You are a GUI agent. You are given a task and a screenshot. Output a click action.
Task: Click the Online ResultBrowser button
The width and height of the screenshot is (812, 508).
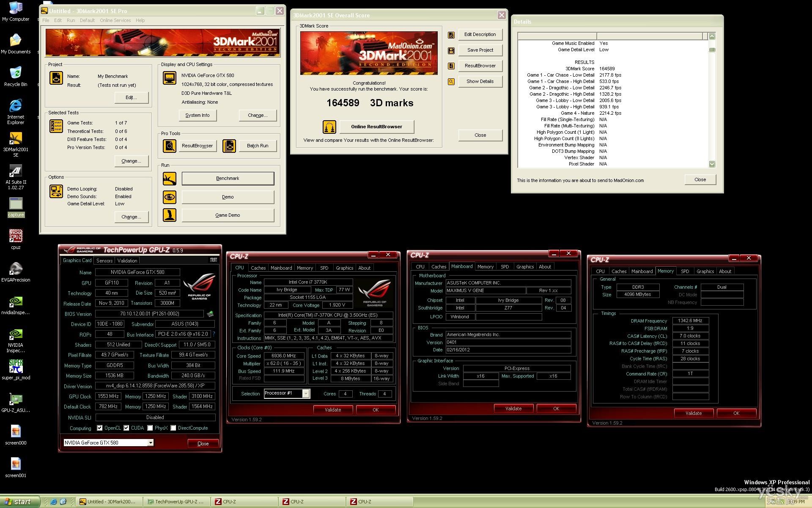click(376, 127)
